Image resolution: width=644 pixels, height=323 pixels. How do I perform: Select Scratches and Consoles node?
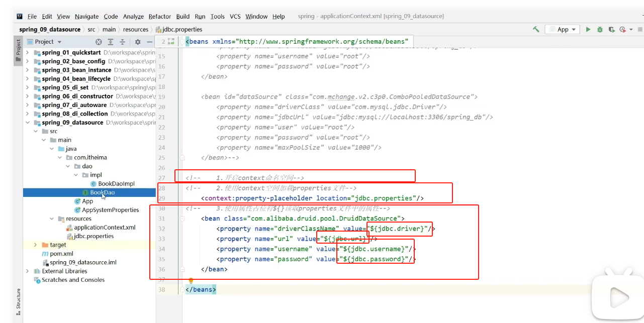[73, 280]
